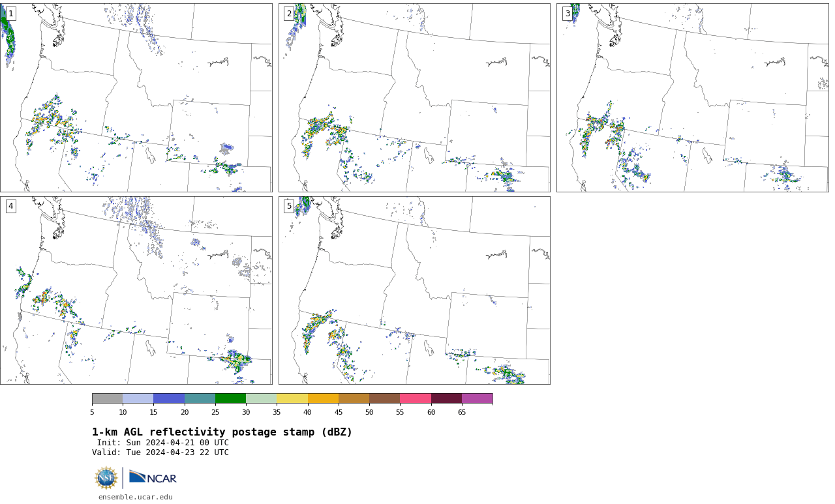Screen dimensions: 835x504
Task: Click the maroon 60-65 dBZ swatch
Action: (x=446, y=398)
